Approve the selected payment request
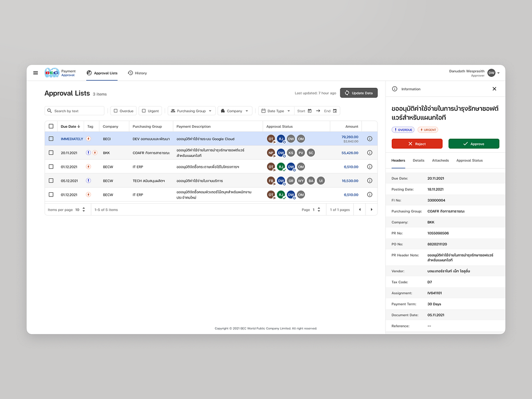532x399 pixels. pyautogui.click(x=473, y=144)
